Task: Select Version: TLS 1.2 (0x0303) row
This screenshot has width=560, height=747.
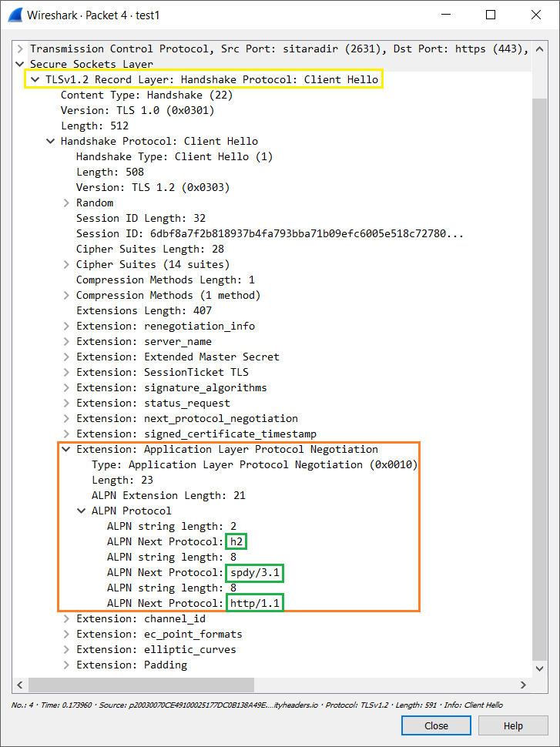Action: 153,187
